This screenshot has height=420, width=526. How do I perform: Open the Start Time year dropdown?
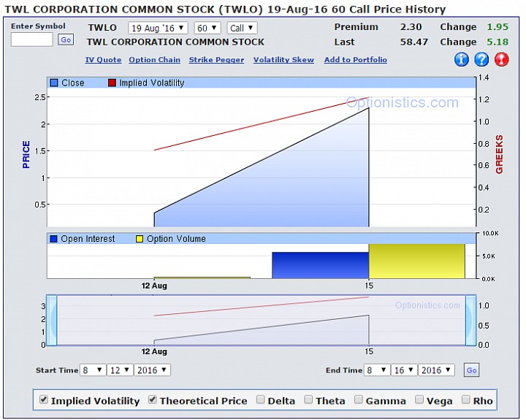(152, 370)
